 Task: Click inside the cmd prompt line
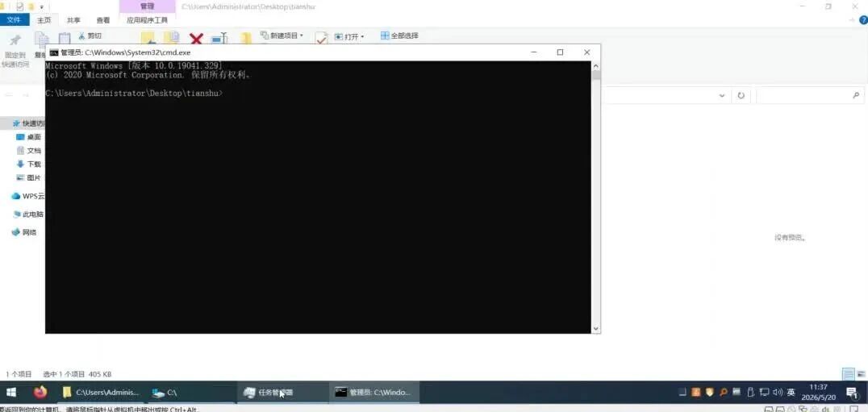tap(133, 94)
